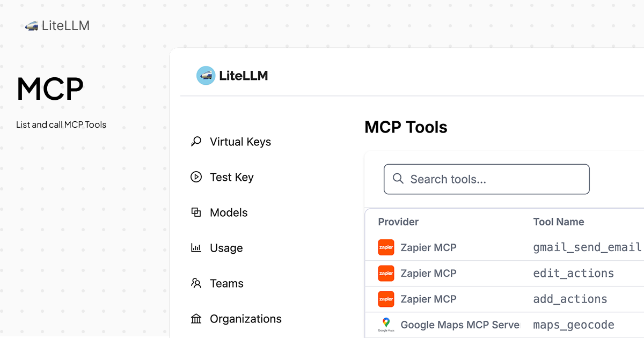Click Zapier logo beside gmail_send_email row
Image resolution: width=644 pixels, height=338 pixels.
(386, 247)
